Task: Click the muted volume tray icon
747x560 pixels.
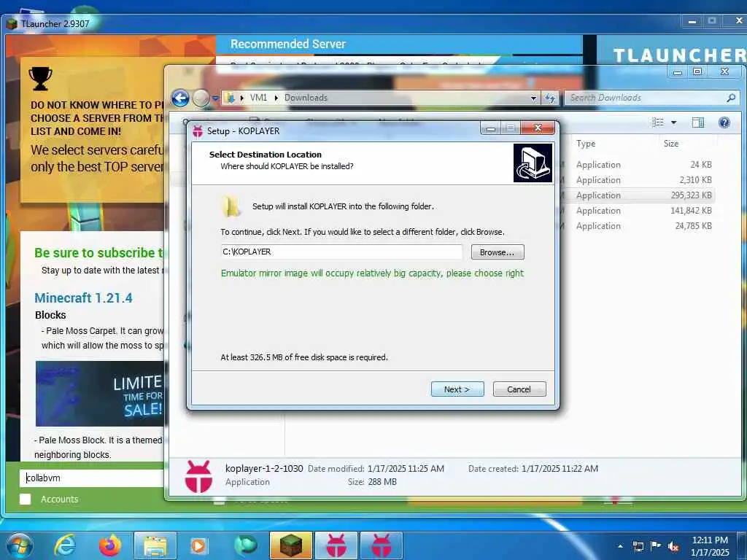Action: pos(673,546)
